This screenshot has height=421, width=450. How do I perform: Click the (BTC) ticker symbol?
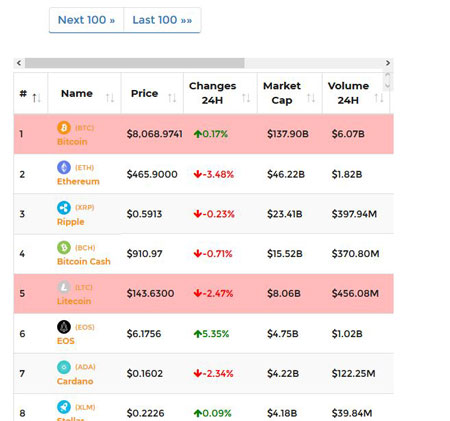[x=85, y=128]
